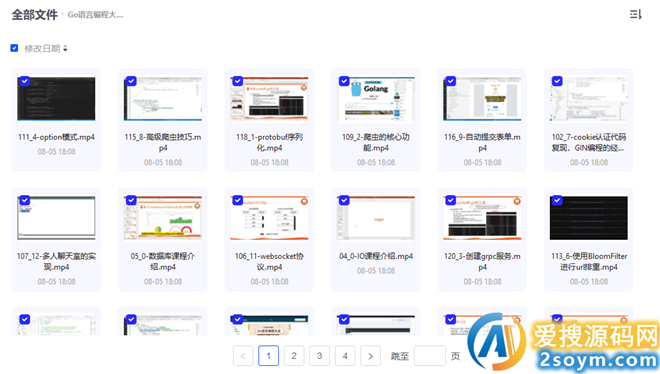Select page 4 in pagination

point(345,356)
